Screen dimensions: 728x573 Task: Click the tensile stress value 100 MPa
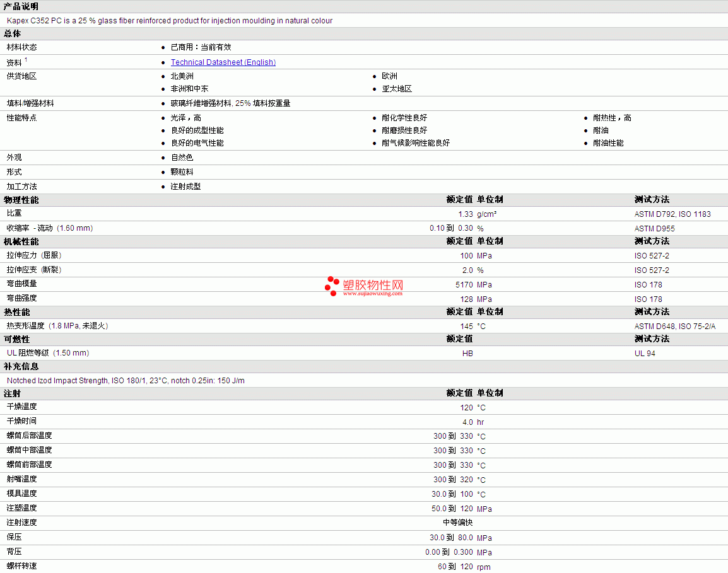click(476, 256)
